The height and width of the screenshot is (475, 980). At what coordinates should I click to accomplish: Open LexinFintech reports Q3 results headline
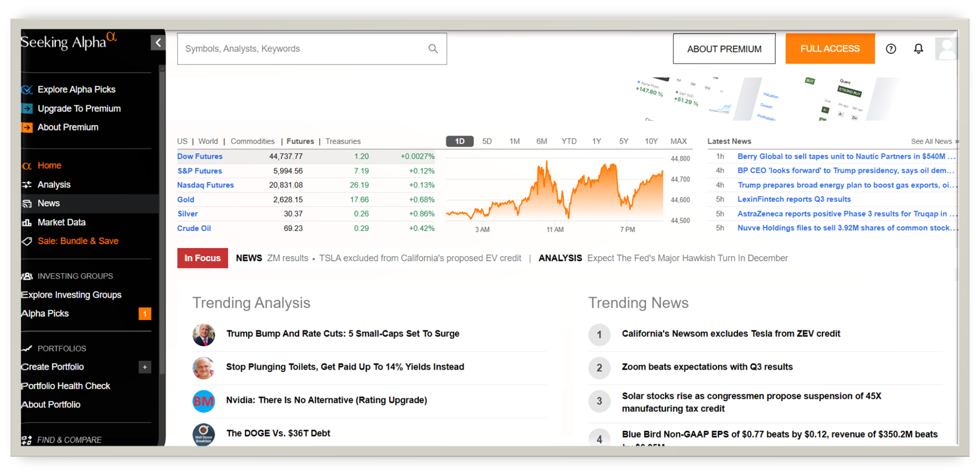tap(794, 199)
